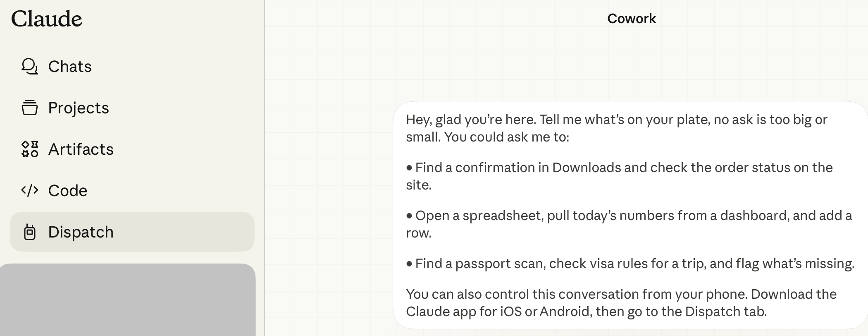Click the Cowork title heading
Viewport: 868px width, 336px height.
pos(632,19)
